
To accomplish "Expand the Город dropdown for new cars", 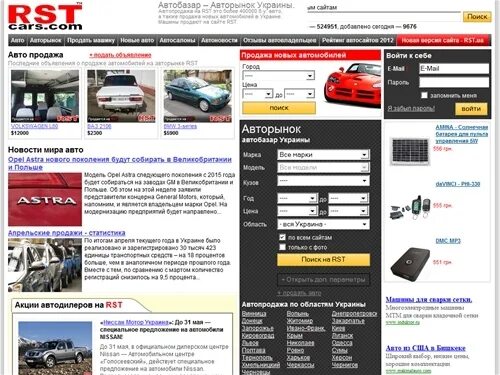I will (x=279, y=76).
